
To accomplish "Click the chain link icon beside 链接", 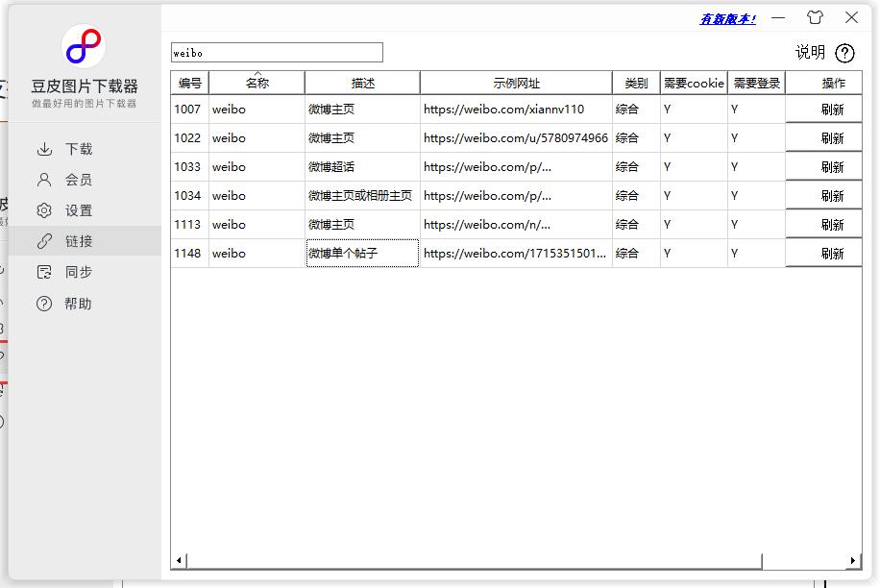I will [x=44, y=241].
